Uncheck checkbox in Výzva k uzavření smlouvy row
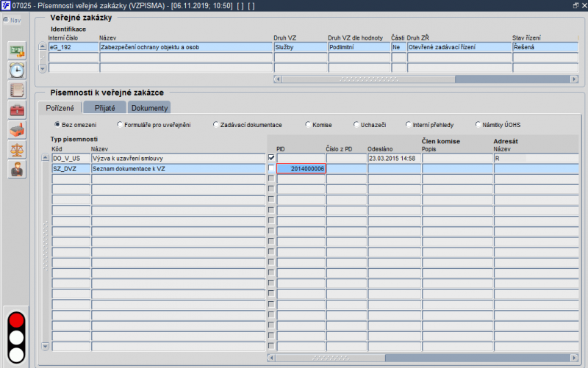This screenshot has height=368, width=588. pyautogui.click(x=271, y=158)
